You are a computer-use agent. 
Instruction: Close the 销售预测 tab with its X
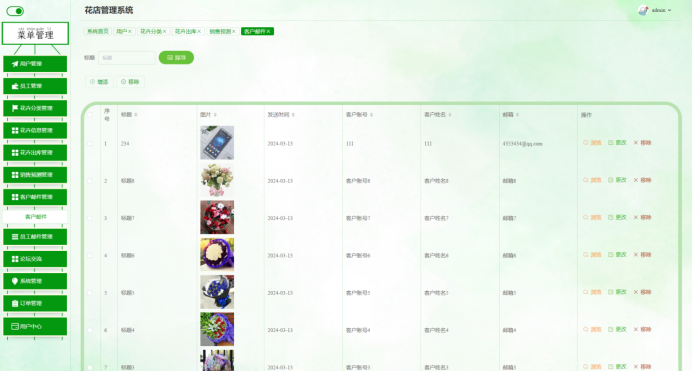click(234, 31)
